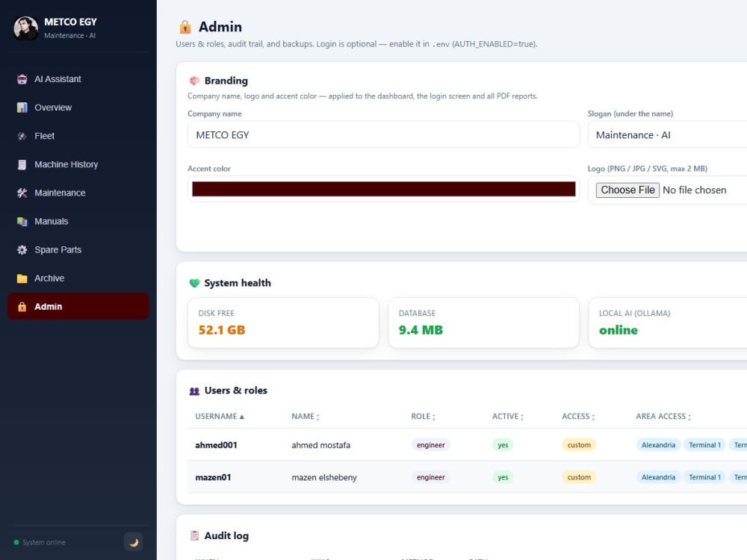This screenshot has height=560, width=747.
Task: Go to the AI Assistant page
Action: click(78, 79)
